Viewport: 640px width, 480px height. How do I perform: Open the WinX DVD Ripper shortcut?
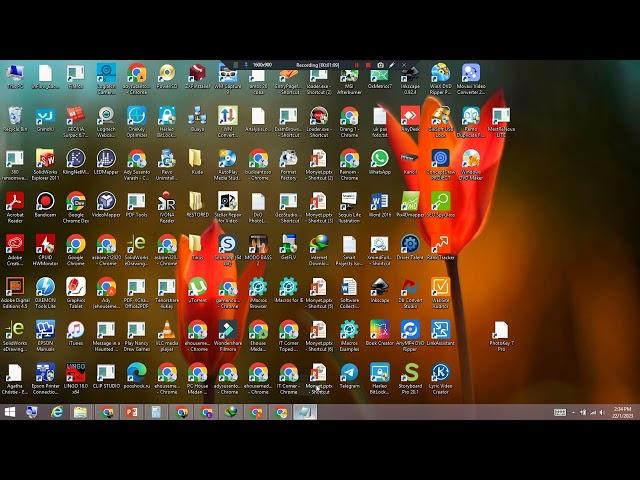[440, 78]
